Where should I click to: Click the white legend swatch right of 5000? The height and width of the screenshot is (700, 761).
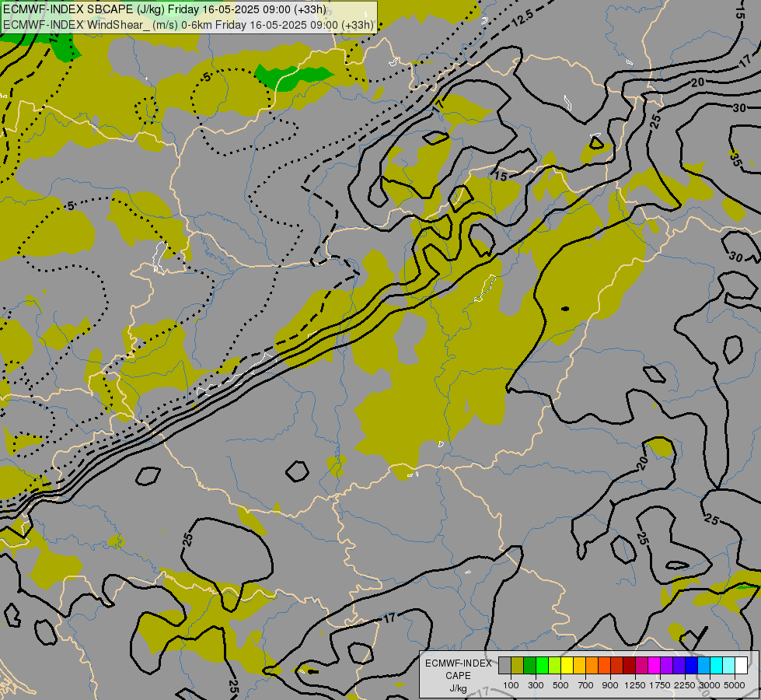point(741,665)
